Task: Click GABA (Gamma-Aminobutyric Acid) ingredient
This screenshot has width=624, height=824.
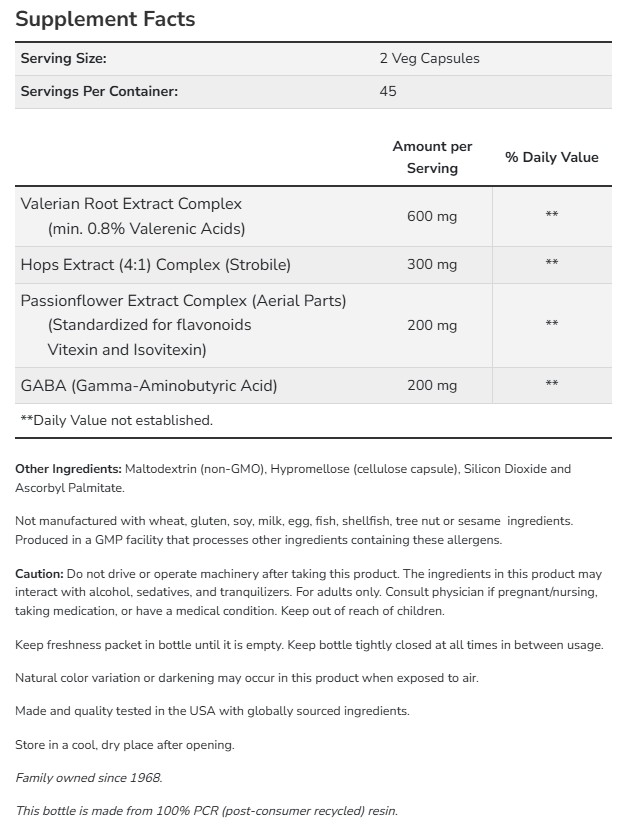Action: [149, 385]
